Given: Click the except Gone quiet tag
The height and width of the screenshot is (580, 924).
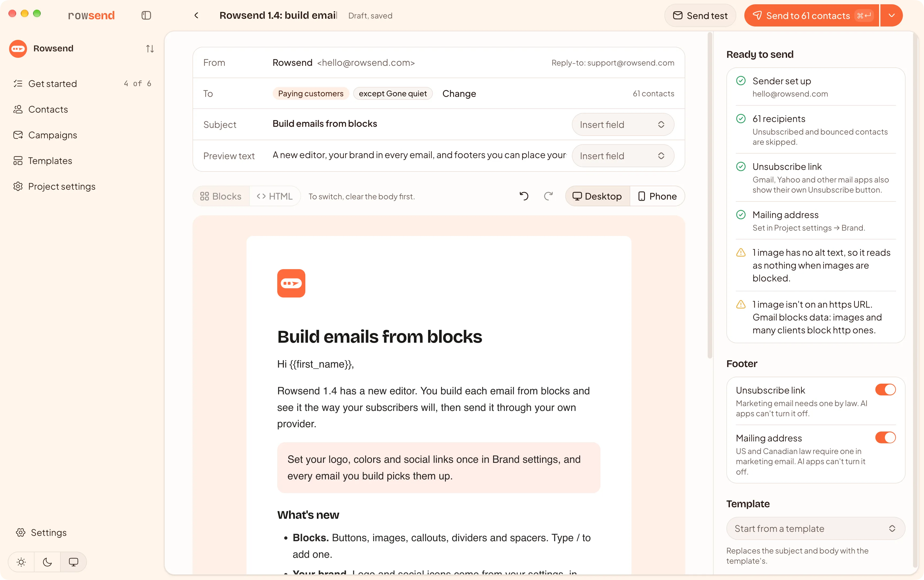Looking at the screenshot, I should tap(393, 94).
